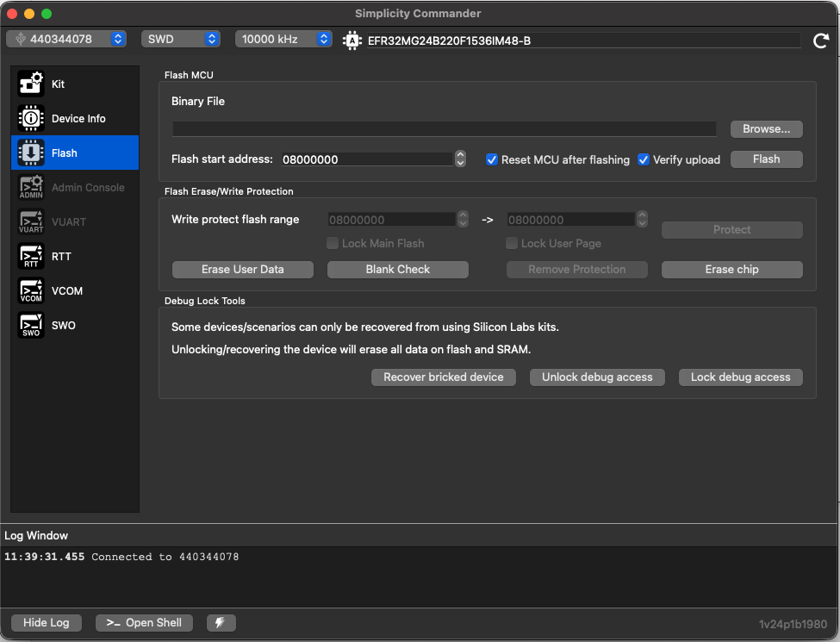
Task: Click the Erase User Data button
Action: pos(243,270)
